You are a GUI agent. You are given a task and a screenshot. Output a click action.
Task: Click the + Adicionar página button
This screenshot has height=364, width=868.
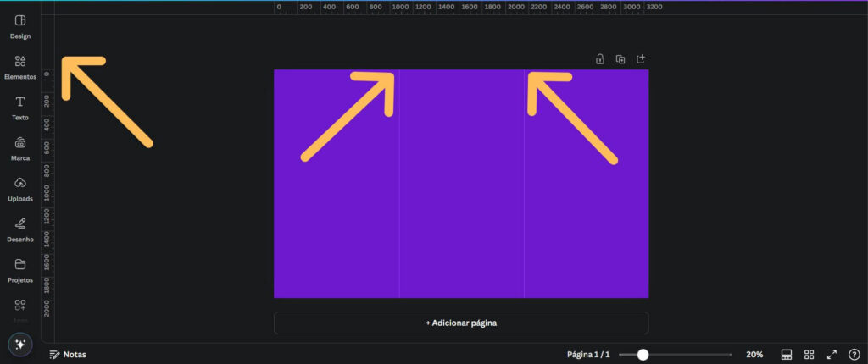coord(460,323)
